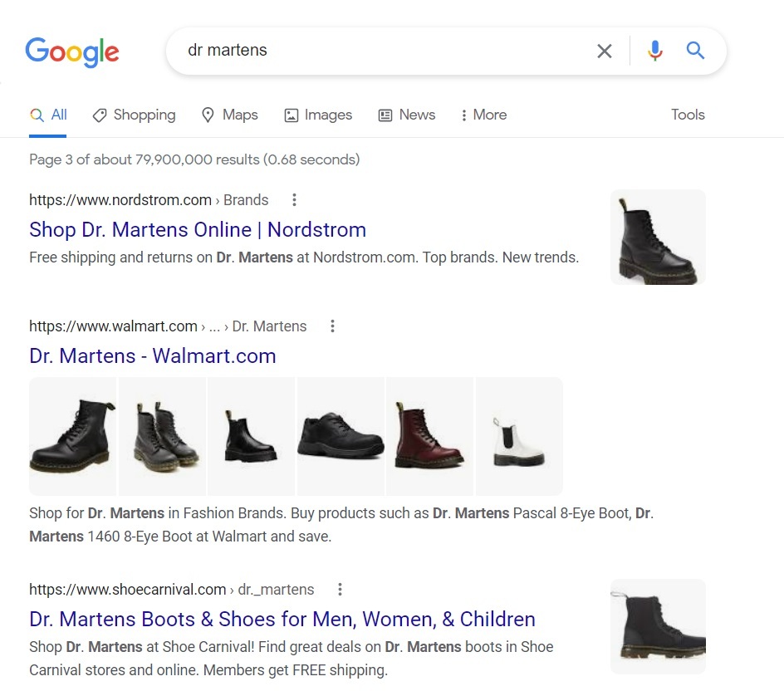Open the Walmart pair-of-boots image

pyautogui.click(x=163, y=436)
